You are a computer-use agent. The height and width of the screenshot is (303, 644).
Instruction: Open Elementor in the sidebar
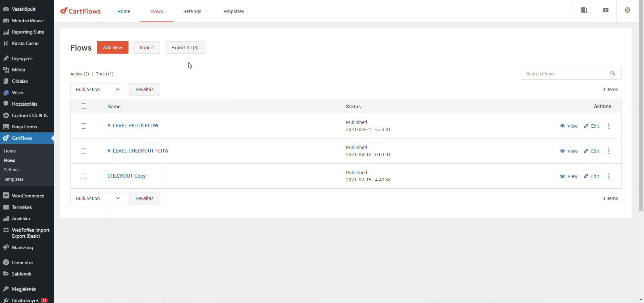coord(27,262)
